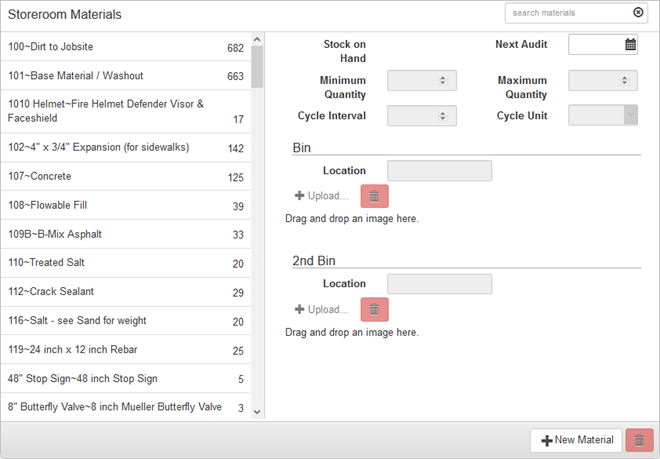The width and height of the screenshot is (660, 459).
Task: Open the Next Audit calendar picker
Action: coord(630,45)
